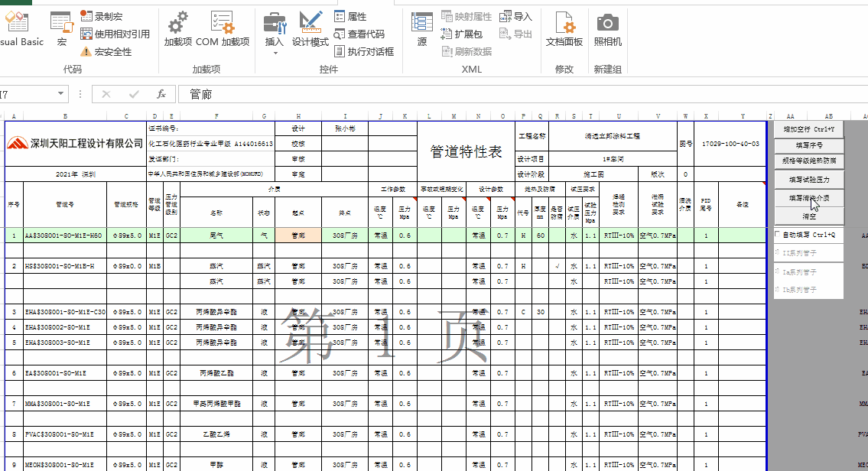The height and width of the screenshot is (471, 868).
Task: Click 执行对话框 run dialog
Action: click(x=364, y=51)
